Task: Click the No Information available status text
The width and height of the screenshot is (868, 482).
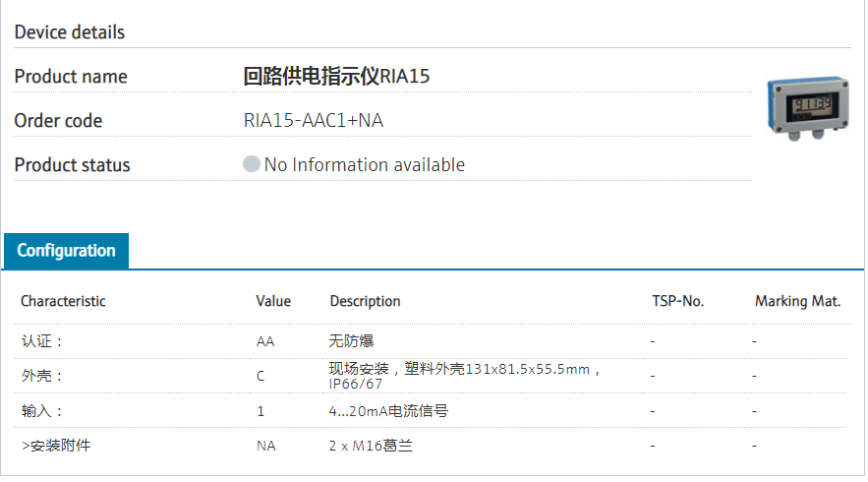Action: (x=364, y=165)
